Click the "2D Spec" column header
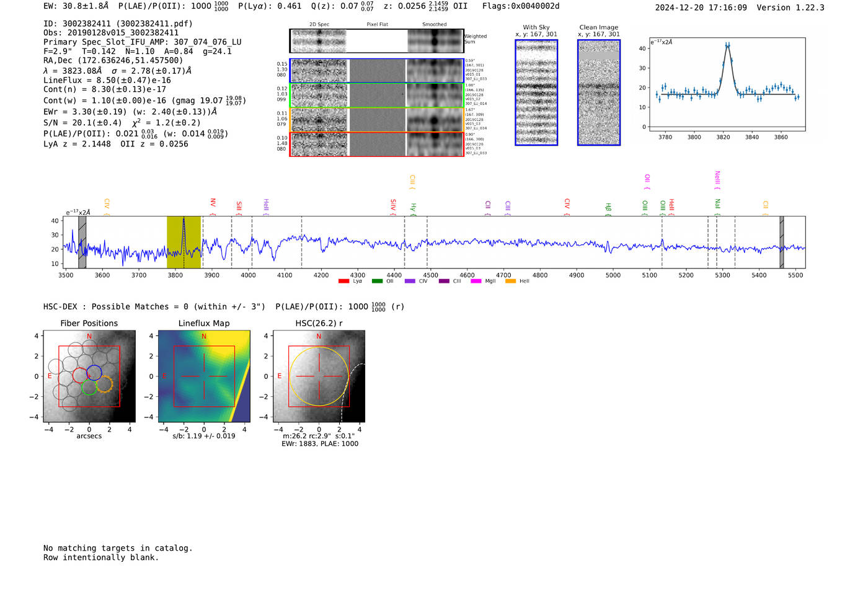The height and width of the screenshot is (591, 868). [x=319, y=25]
